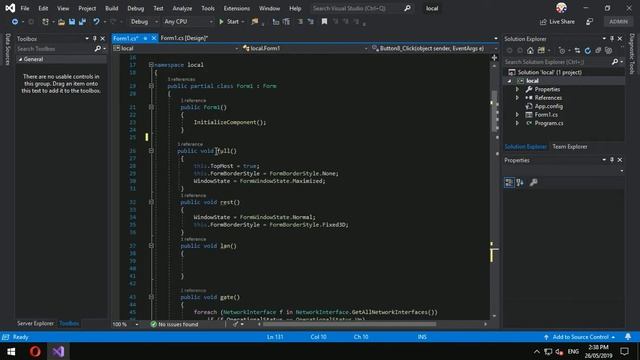640x360 pixels.
Task: Click the Navigate Backward toolbar icon
Action: pos(15,22)
